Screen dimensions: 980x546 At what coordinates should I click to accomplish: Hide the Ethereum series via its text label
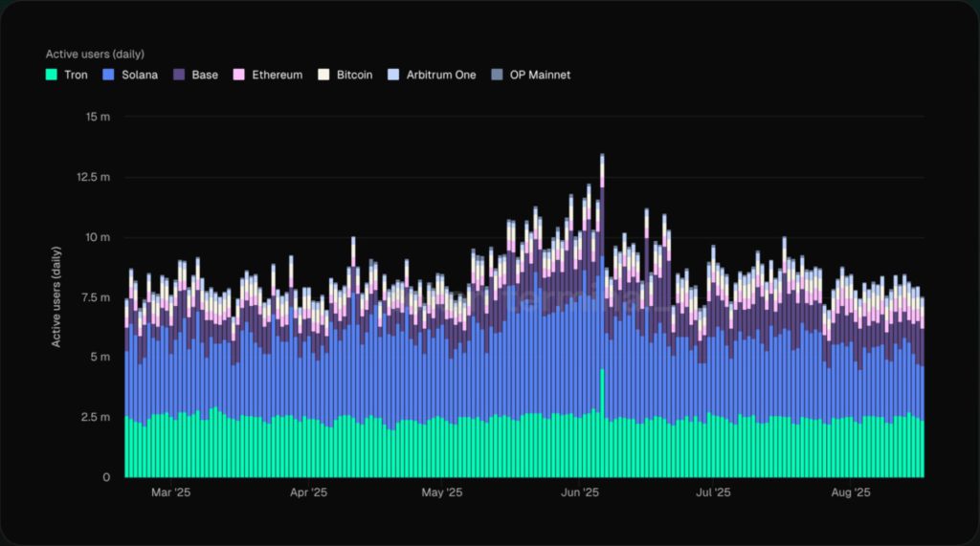[x=277, y=75]
